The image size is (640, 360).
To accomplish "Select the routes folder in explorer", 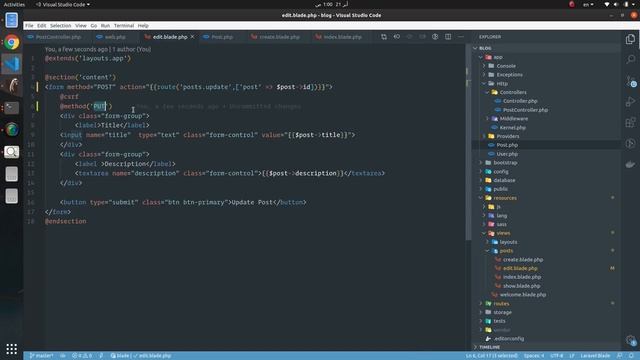I will click(x=501, y=304).
